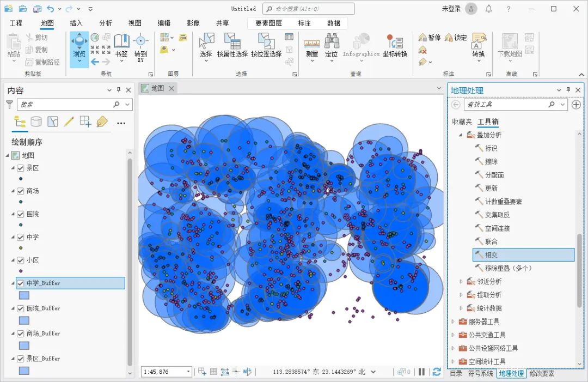Screen dimensions: 588x382
Task: Expand the 统计数据 toolset
Action: coord(461,308)
